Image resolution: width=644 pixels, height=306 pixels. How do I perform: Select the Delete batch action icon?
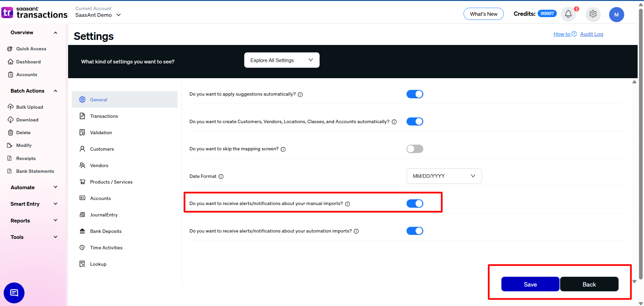coord(10,133)
